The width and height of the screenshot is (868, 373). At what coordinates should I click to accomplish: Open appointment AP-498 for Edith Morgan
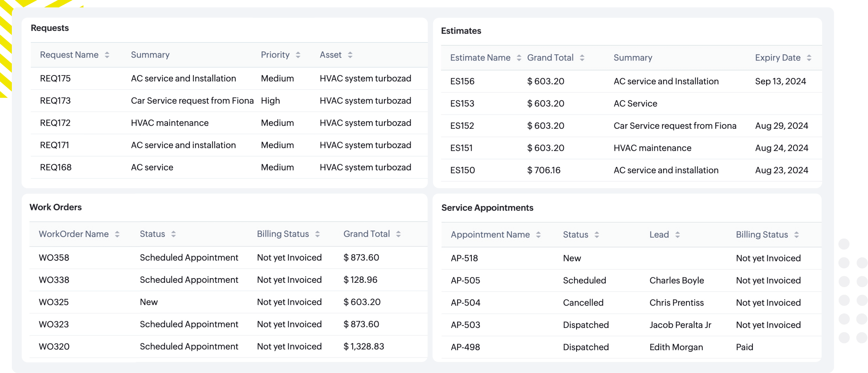pyautogui.click(x=465, y=347)
